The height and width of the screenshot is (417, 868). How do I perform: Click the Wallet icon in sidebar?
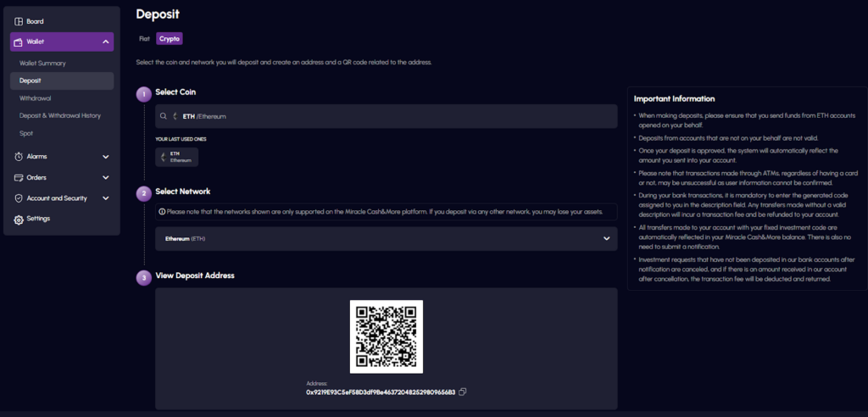coord(19,42)
